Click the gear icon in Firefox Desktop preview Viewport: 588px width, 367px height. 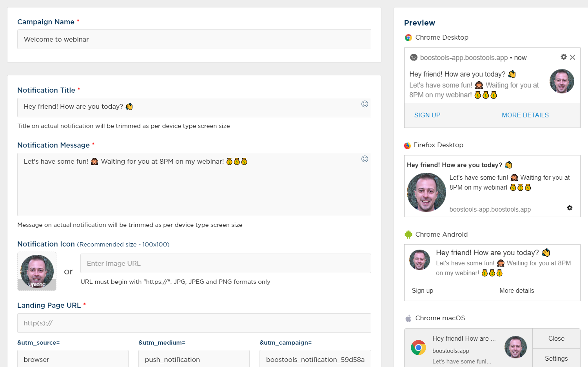(570, 208)
